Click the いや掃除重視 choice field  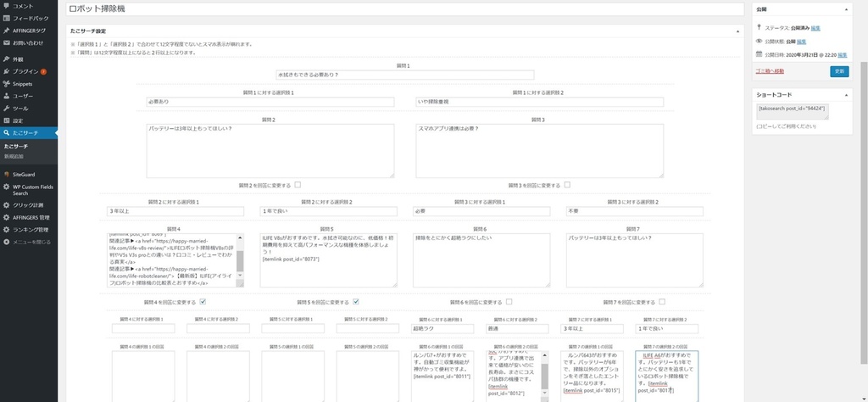click(x=539, y=102)
